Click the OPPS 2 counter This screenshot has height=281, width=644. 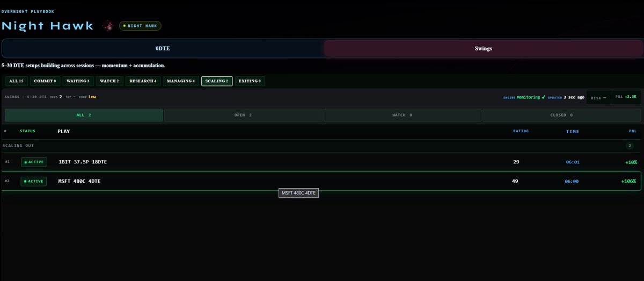[x=55, y=97]
